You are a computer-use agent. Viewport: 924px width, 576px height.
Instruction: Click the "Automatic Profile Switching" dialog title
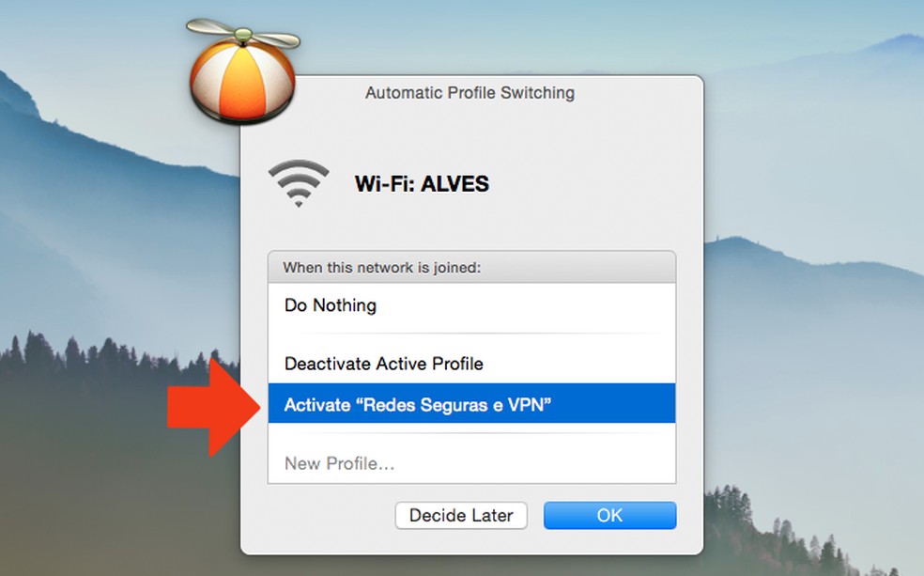tap(470, 93)
